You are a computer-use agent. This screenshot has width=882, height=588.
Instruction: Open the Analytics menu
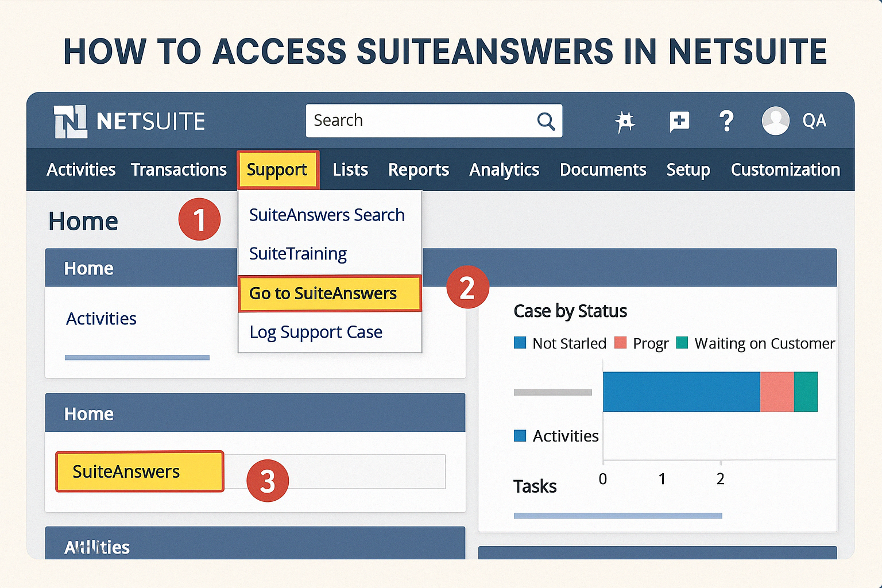coord(504,170)
